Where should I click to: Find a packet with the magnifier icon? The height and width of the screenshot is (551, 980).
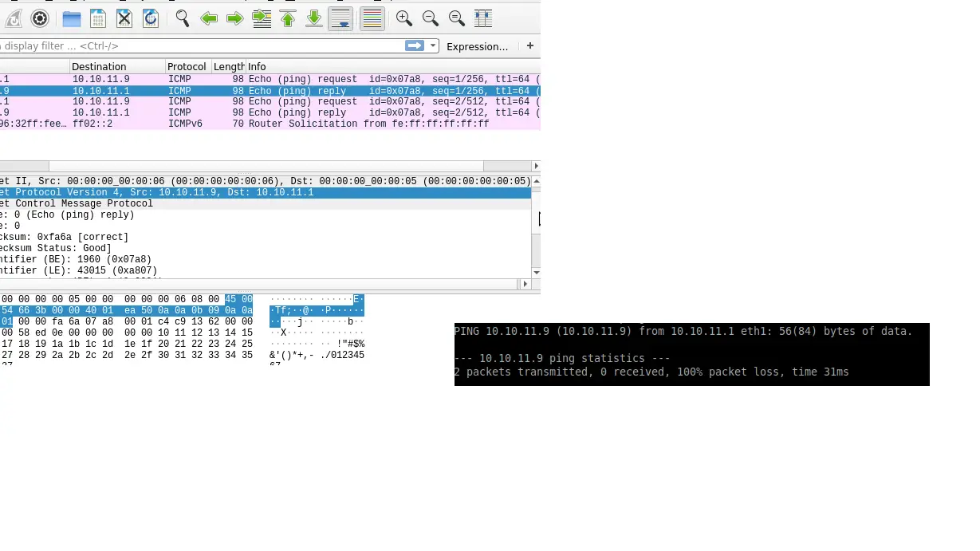[183, 18]
